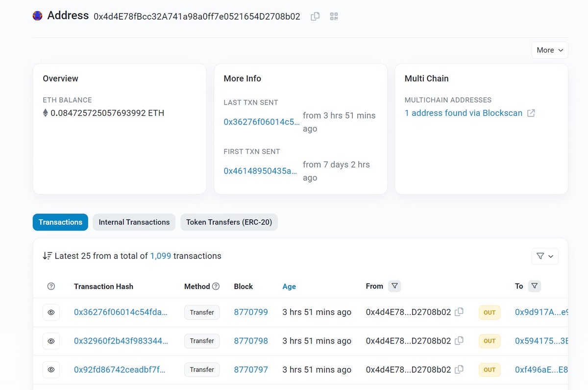
Task: Open the Internal Transactions tab
Action: [134, 222]
